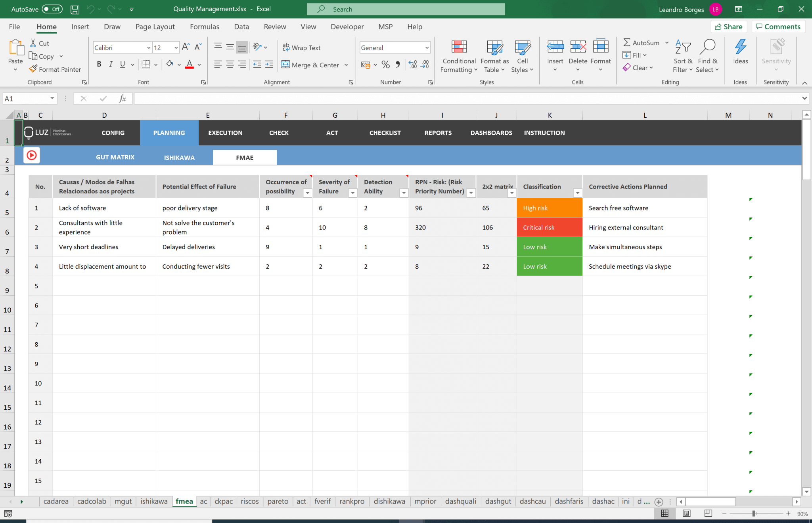Click the Paste clipboard icon
The height and width of the screenshot is (523, 812).
(16, 47)
